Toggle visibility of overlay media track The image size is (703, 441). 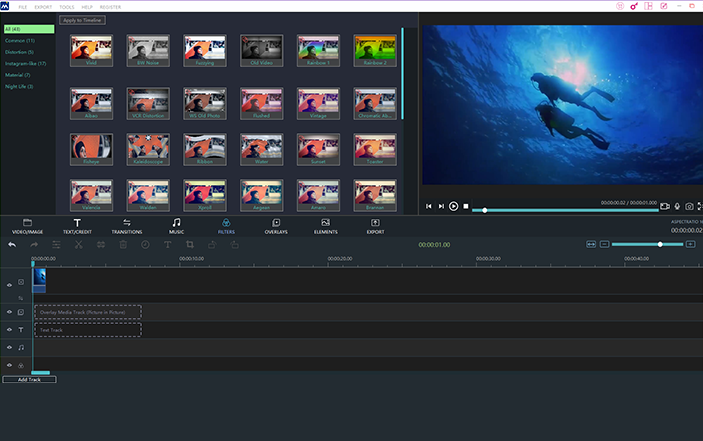click(9, 311)
